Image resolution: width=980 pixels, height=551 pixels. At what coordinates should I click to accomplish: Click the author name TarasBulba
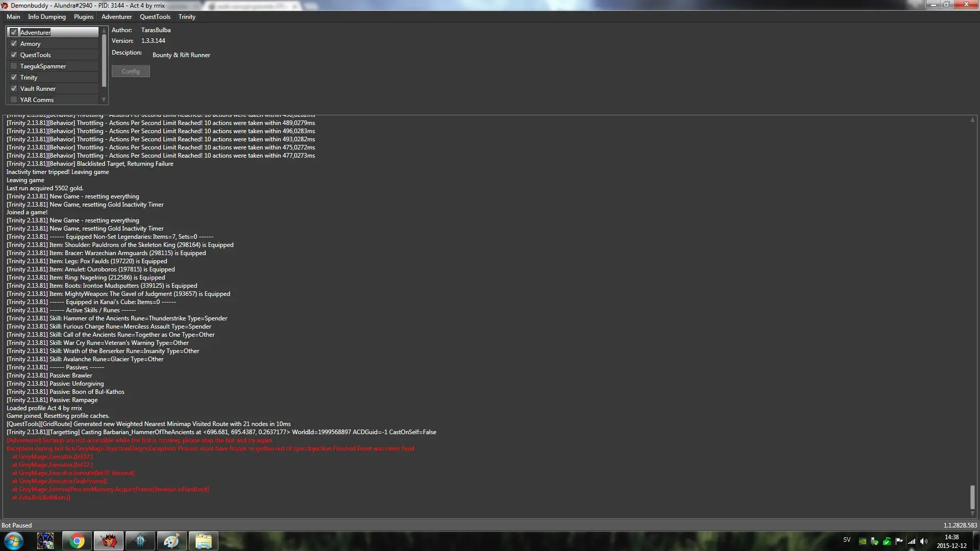coord(156,30)
